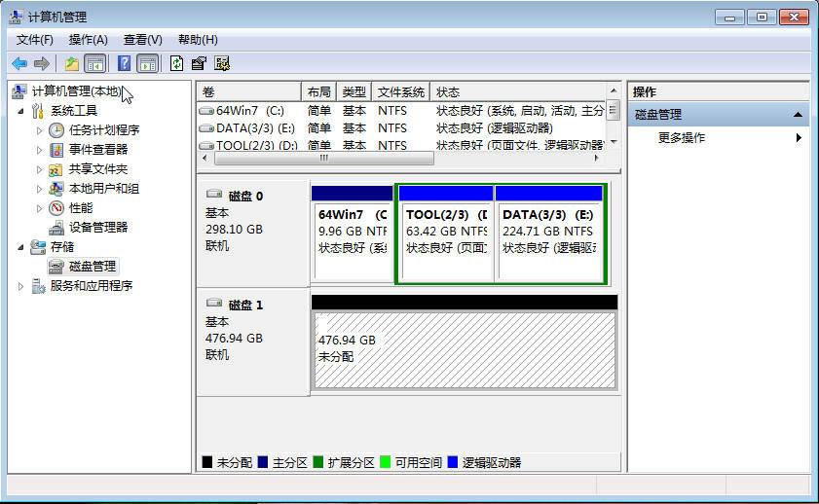819x504 pixels.
Task: Open the 帮助(H) menu
Action: click(198, 40)
